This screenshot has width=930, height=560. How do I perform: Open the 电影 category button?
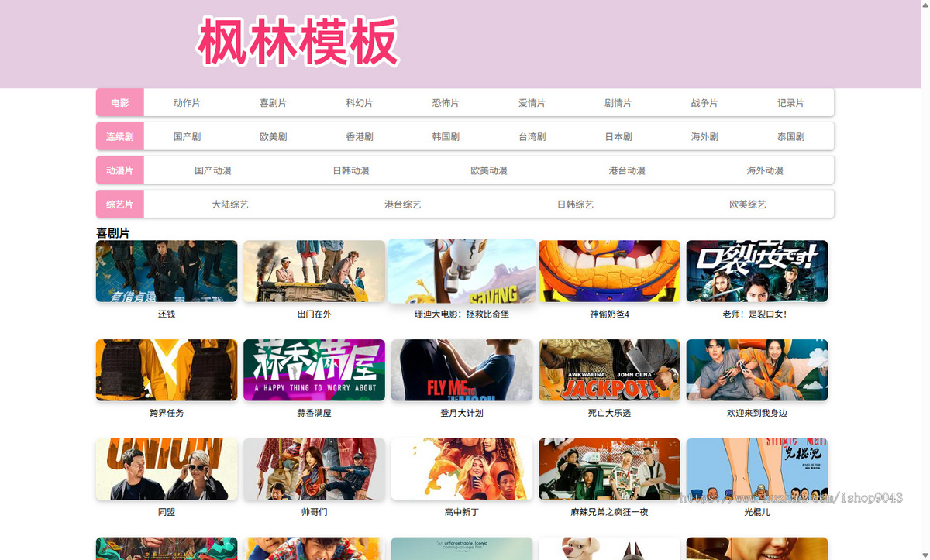[x=120, y=103]
